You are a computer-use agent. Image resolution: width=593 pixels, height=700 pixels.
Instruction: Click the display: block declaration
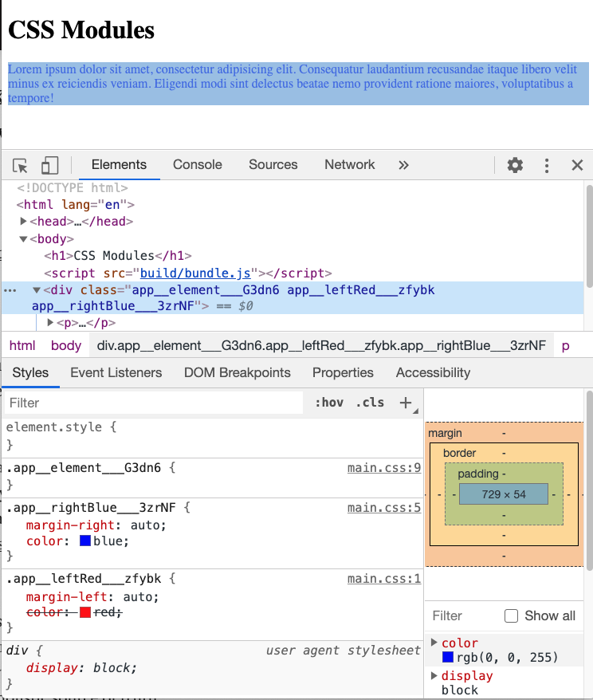click(81, 668)
